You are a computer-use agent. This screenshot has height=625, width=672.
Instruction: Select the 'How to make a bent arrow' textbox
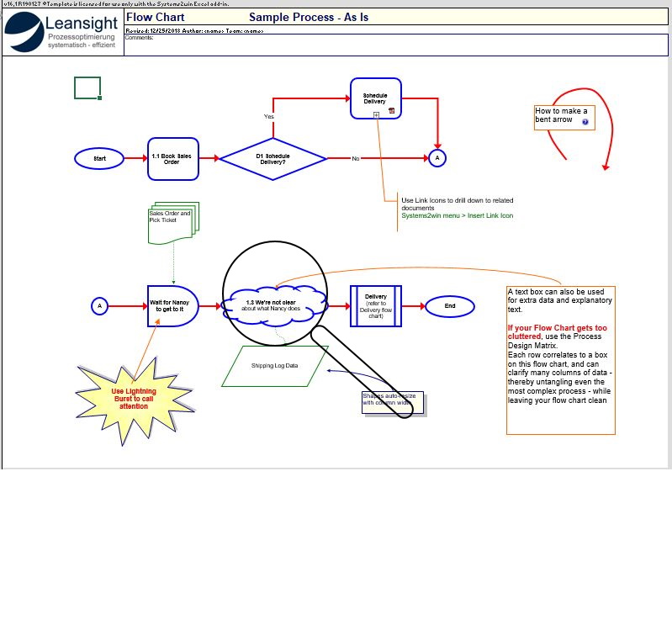click(x=562, y=115)
